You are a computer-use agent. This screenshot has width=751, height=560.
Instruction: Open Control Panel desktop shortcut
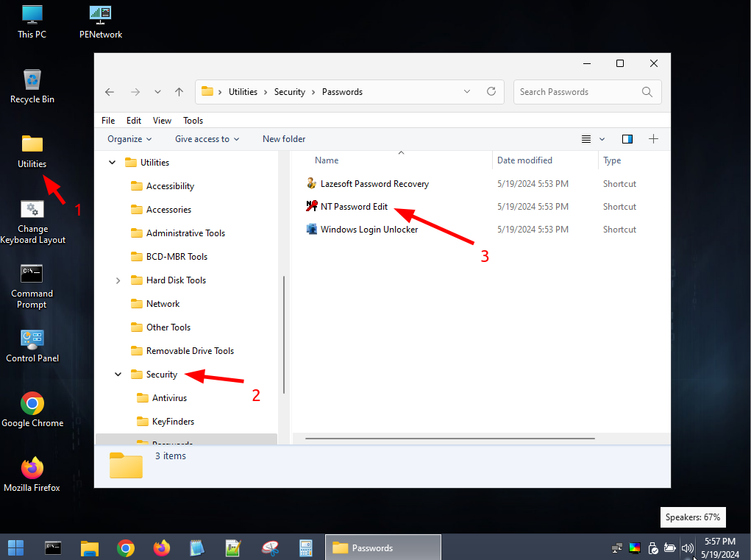click(32, 346)
